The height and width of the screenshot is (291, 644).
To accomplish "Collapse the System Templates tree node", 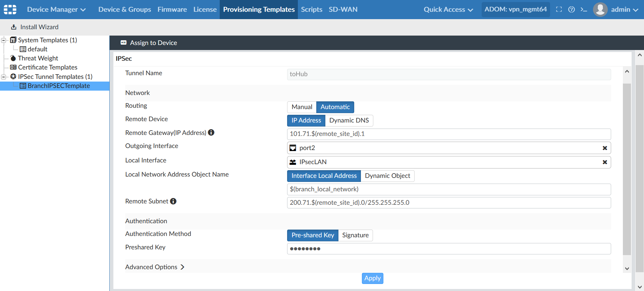I will 3,40.
